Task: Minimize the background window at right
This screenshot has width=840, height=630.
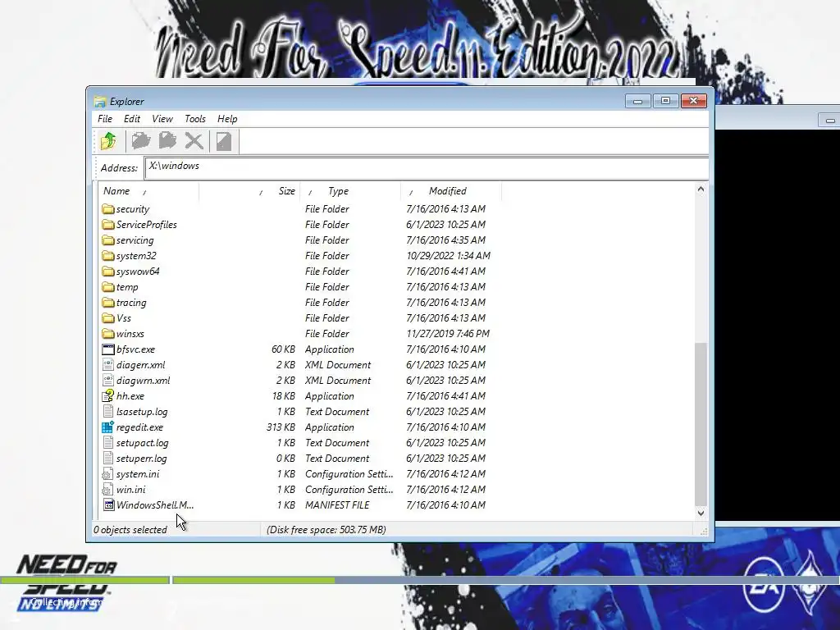Action: (x=830, y=121)
